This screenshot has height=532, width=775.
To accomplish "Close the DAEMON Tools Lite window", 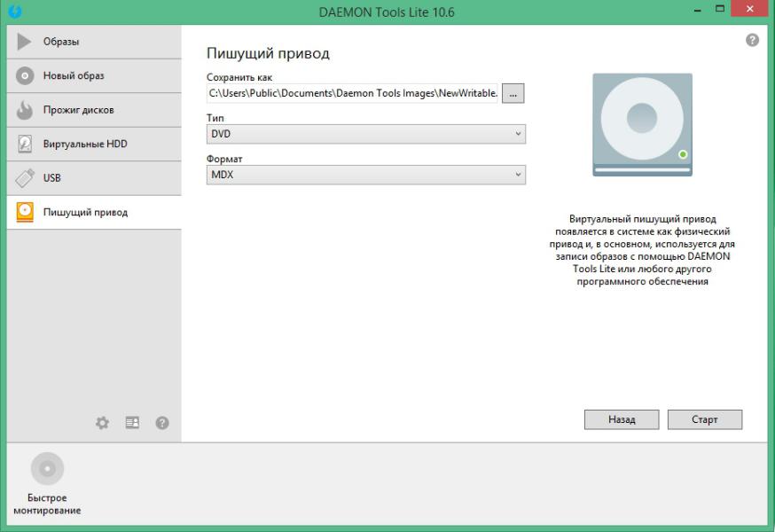I will (748, 9).
